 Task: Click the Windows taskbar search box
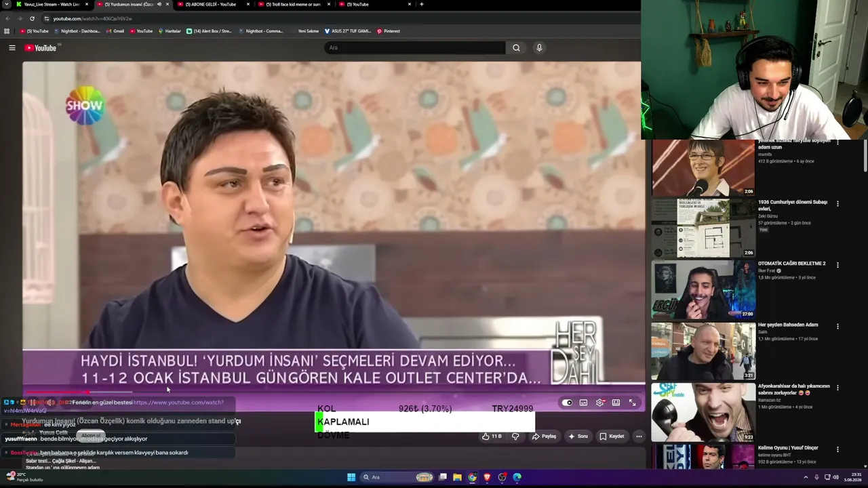(x=397, y=477)
